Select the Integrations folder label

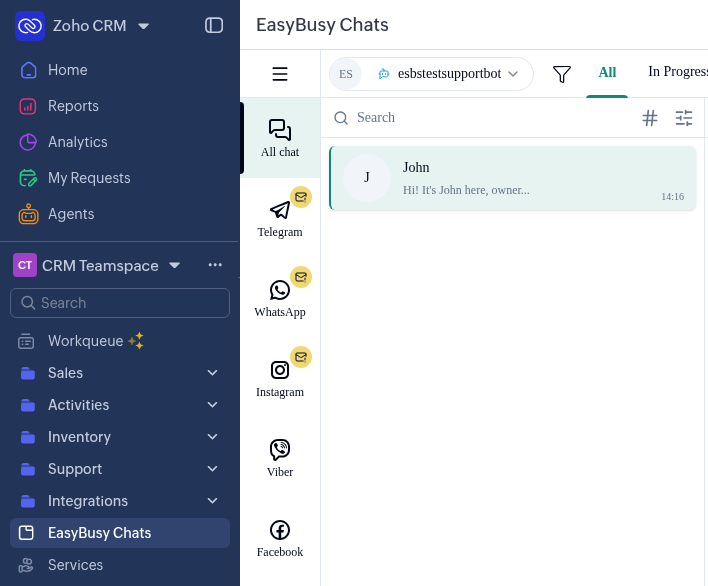pyautogui.click(x=88, y=501)
